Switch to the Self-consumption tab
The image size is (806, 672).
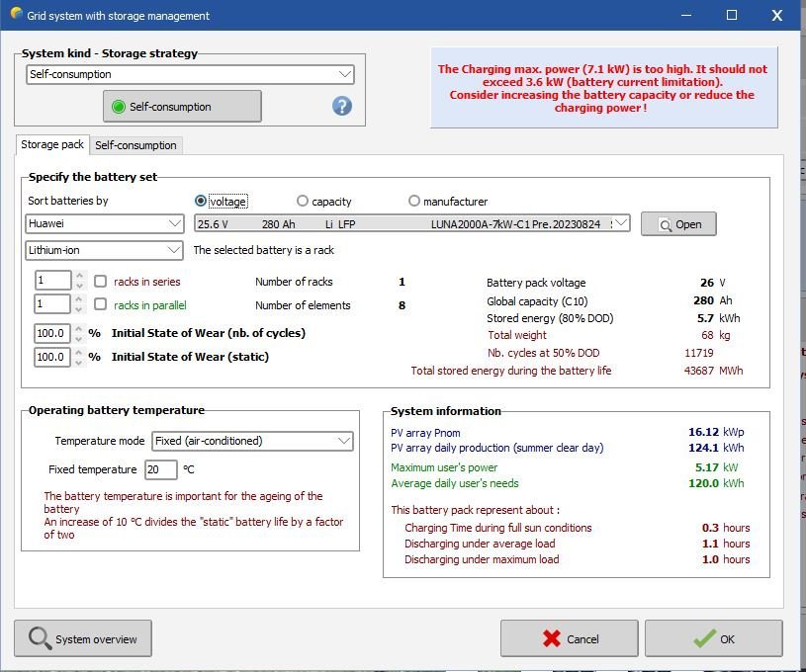pos(135,145)
